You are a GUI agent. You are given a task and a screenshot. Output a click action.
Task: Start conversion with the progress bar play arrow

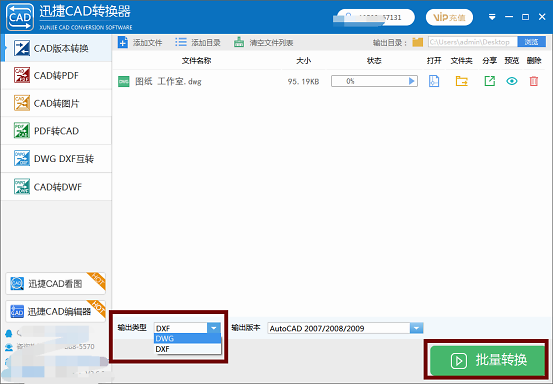coord(411,81)
